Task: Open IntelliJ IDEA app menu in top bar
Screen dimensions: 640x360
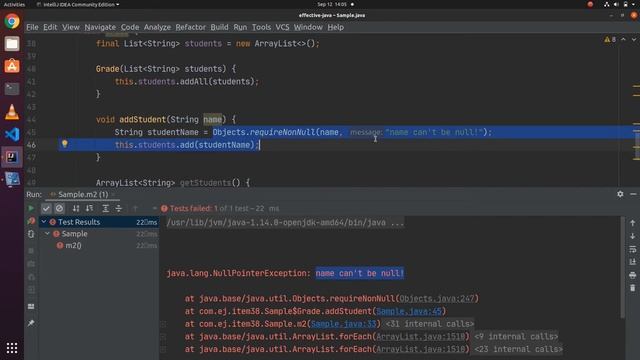Action: coord(78,4)
